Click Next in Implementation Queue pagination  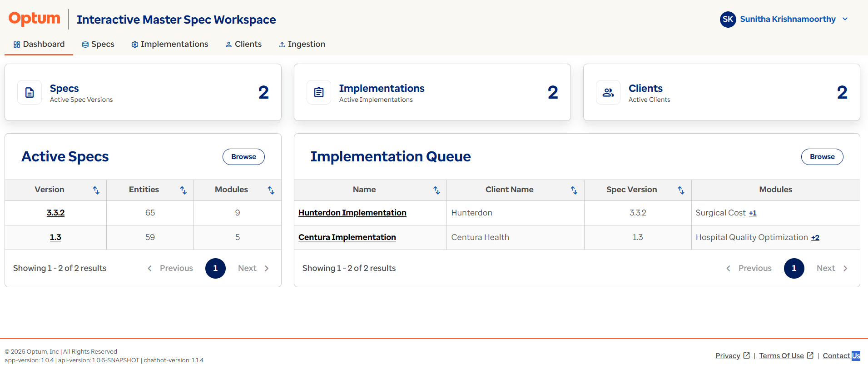(x=832, y=268)
